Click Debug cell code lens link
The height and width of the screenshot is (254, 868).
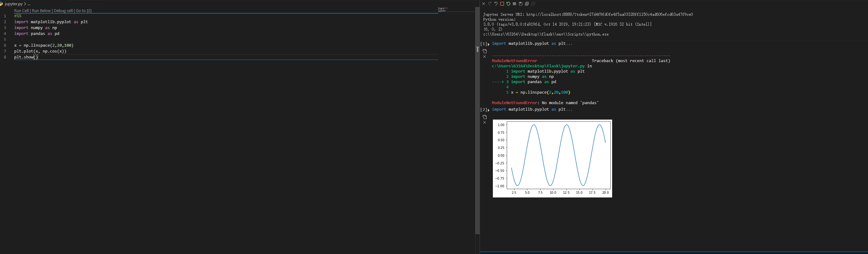click(63, 11)
